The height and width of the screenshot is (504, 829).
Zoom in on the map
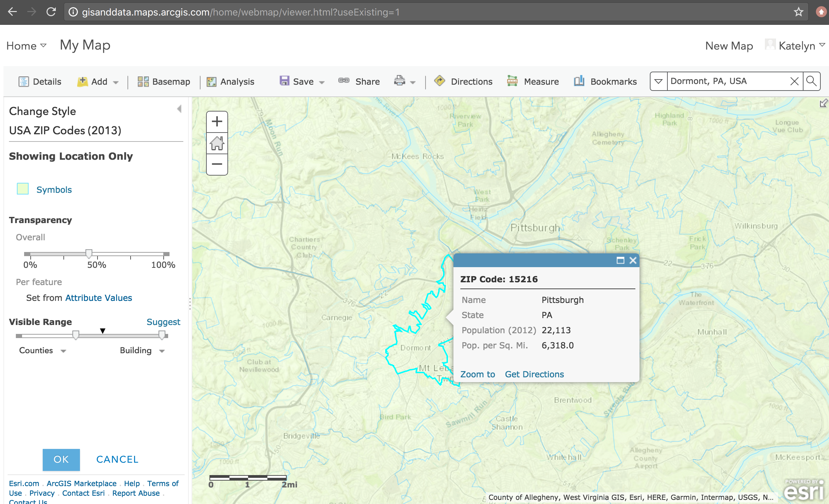[217, 122]
